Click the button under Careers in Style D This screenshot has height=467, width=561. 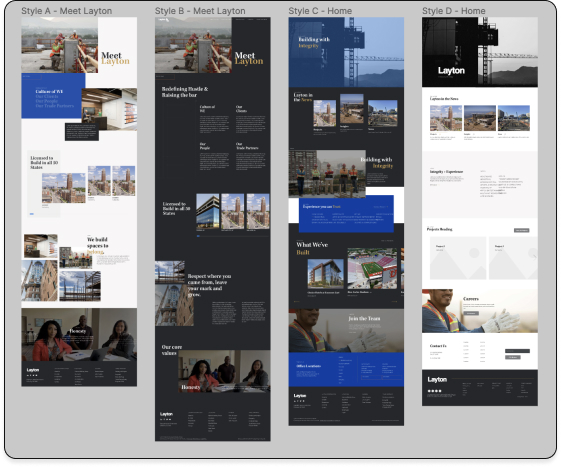(471, 313)
